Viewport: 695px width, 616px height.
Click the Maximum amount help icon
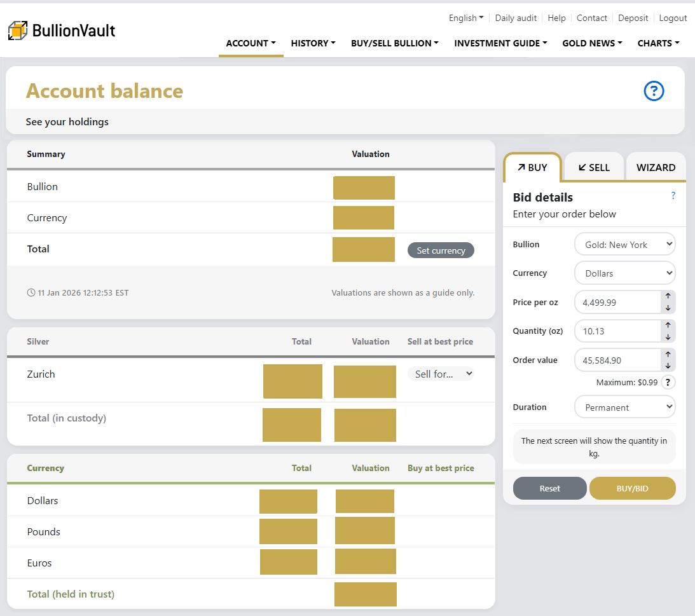668,383
